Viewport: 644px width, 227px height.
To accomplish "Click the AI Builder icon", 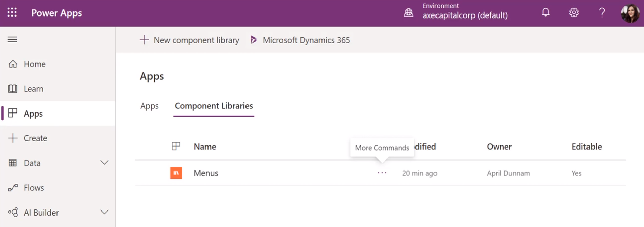I will [x=13, y=213].
